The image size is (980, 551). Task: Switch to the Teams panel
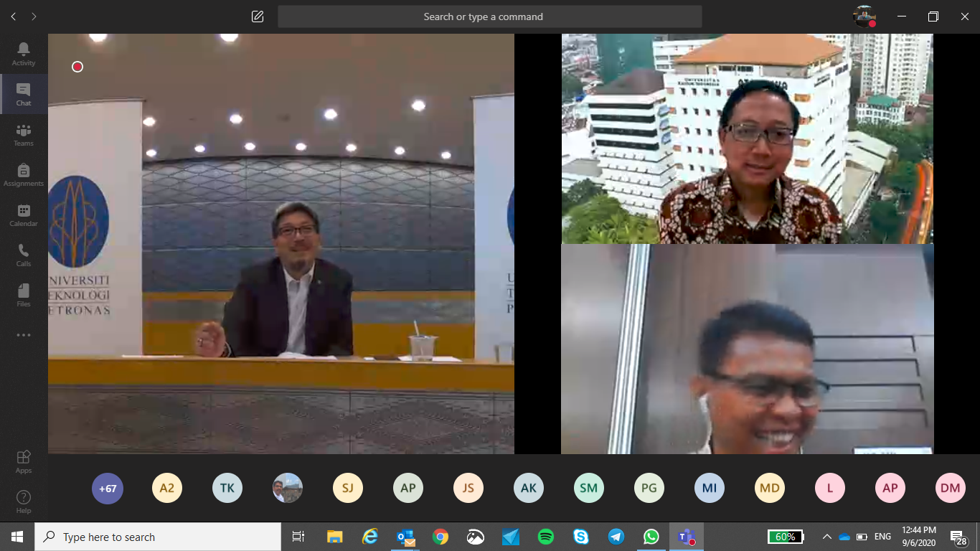click(23, 134)
